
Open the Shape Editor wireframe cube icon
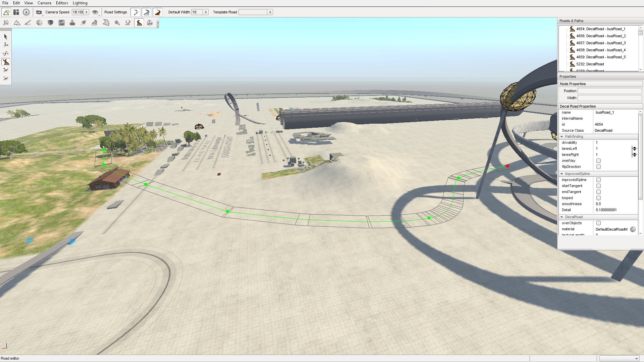tap(150, 23)
